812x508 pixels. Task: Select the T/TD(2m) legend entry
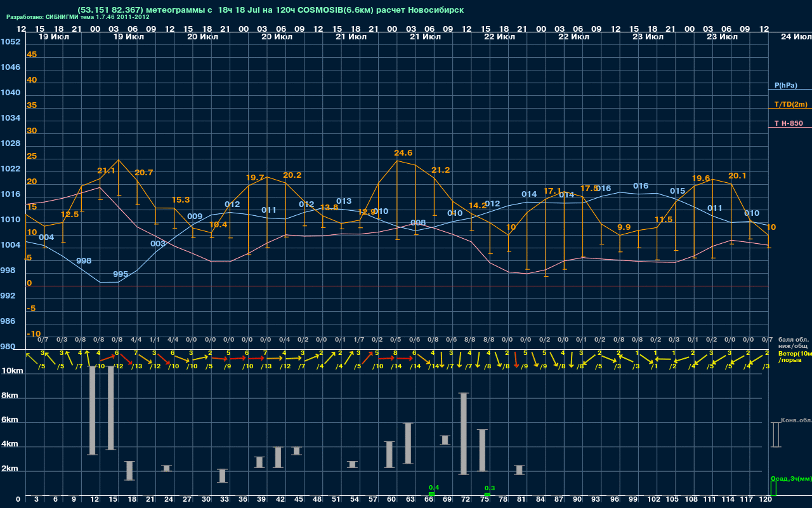coord(790,104)
